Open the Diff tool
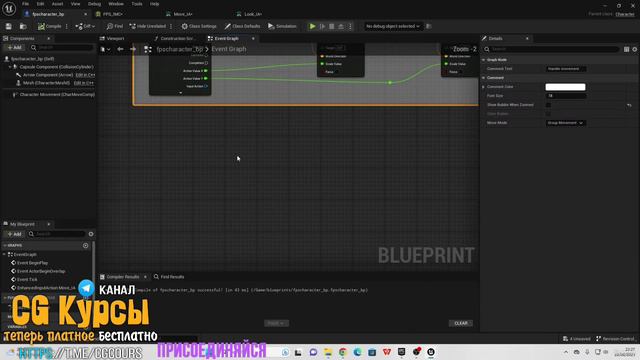640x360 pixels. point(82,26)
